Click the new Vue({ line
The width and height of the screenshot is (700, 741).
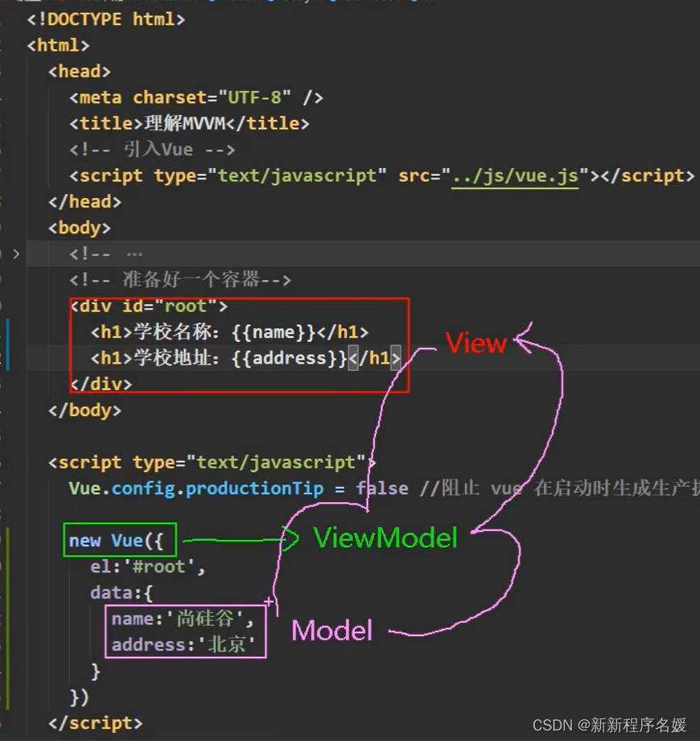(116, 540)
